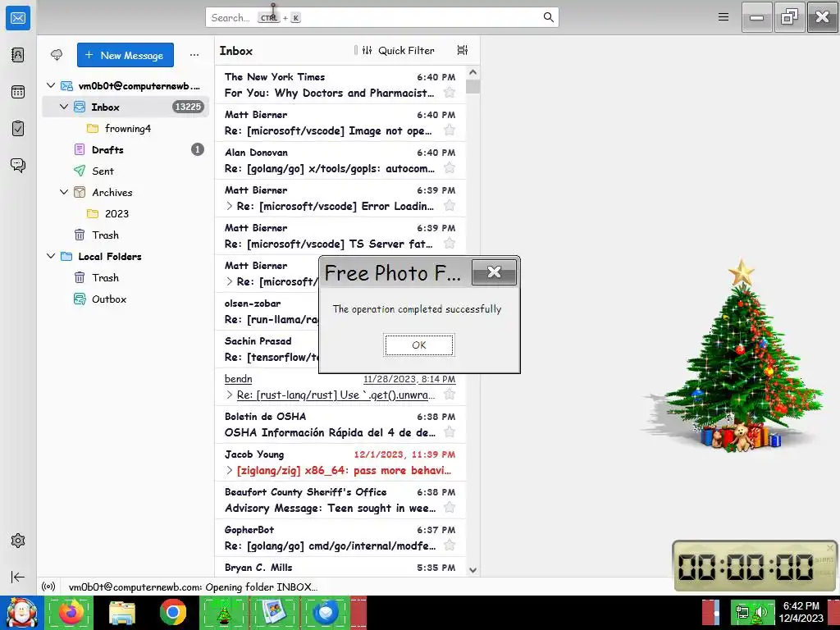Image resolution: width=840 pixels, height=630 pixels.
Task: Star the bendn rust-lang message
Action: point(450,395)
